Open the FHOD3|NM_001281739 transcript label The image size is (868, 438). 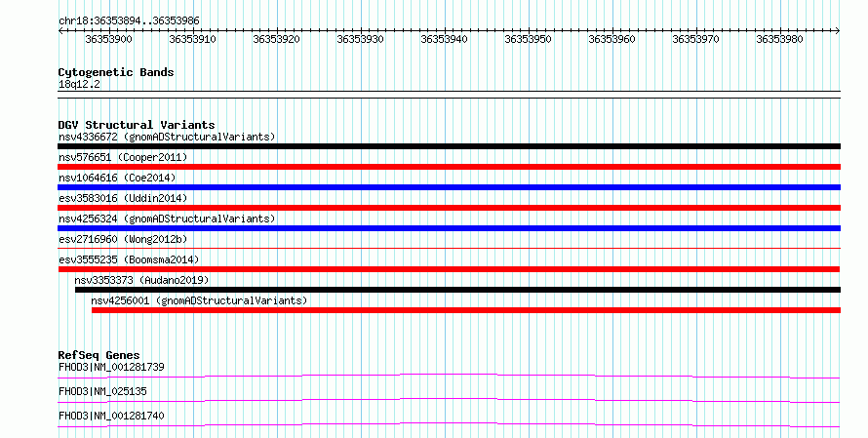click(111, 367)
